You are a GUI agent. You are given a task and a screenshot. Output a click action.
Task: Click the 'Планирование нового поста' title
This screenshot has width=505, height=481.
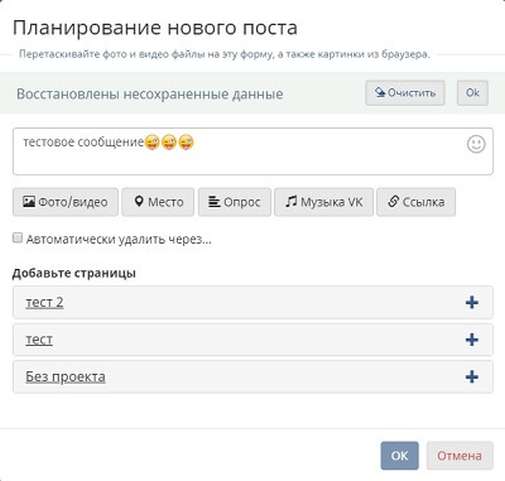(x=155, y=28)
